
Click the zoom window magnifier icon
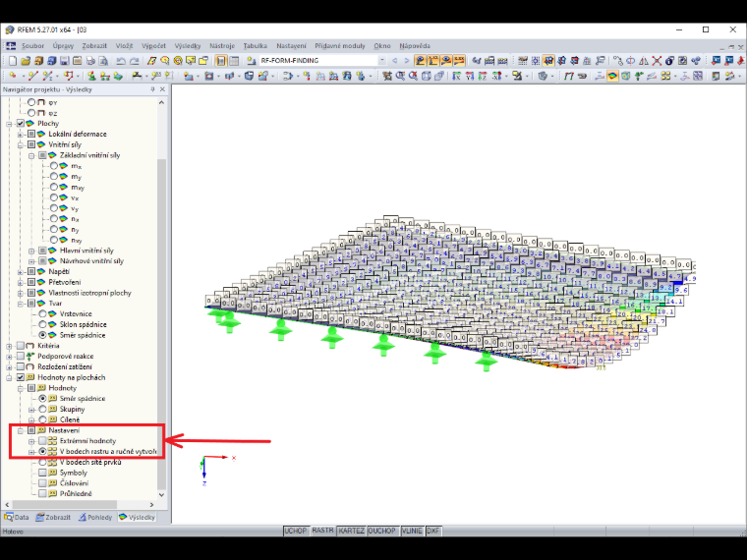[x=400, y=76]
